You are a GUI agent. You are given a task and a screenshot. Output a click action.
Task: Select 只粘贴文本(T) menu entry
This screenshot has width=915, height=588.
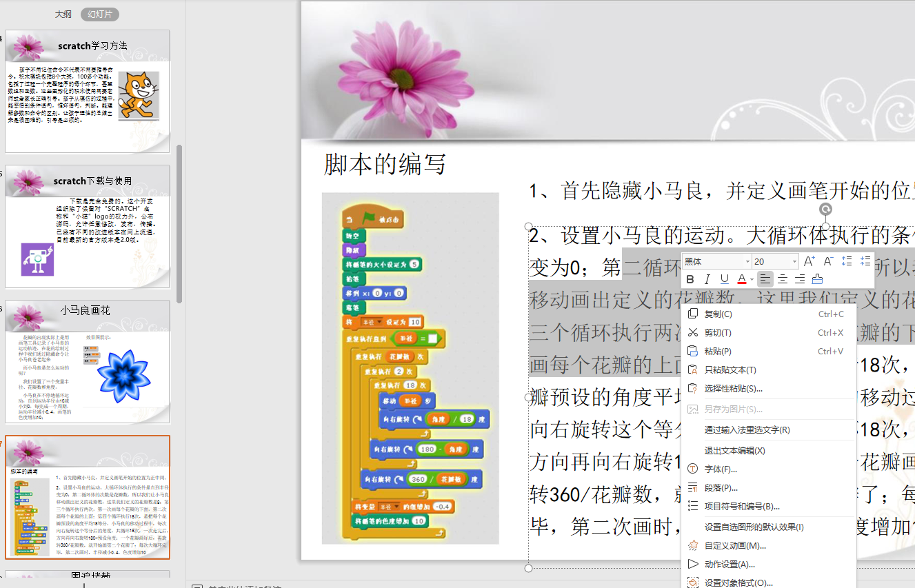pos(768,369)
